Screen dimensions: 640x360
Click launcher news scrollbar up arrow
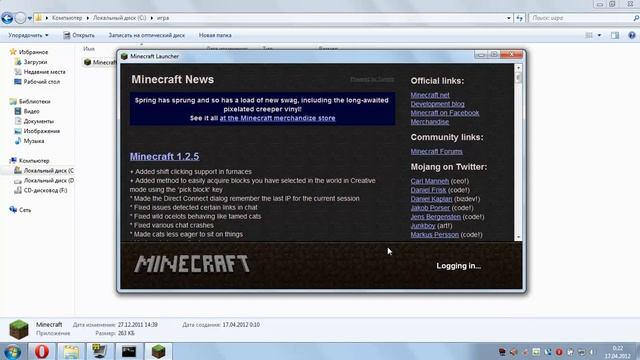(518, 68)
